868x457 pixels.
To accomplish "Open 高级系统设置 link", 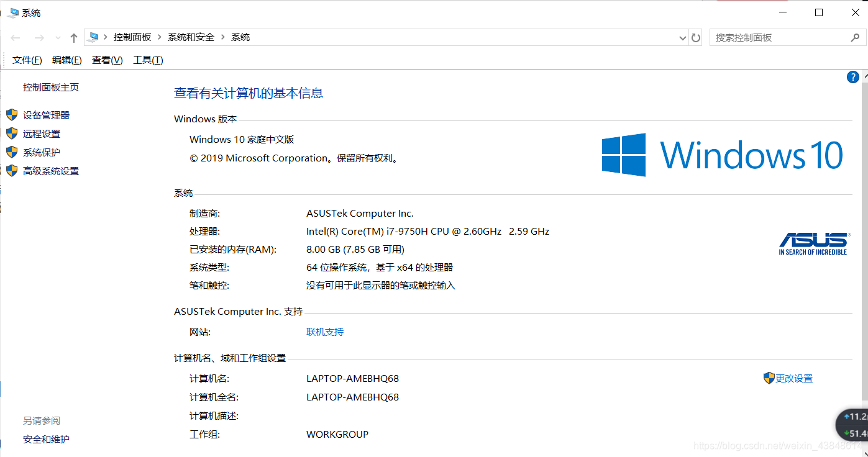I will [x=51, y=171].
